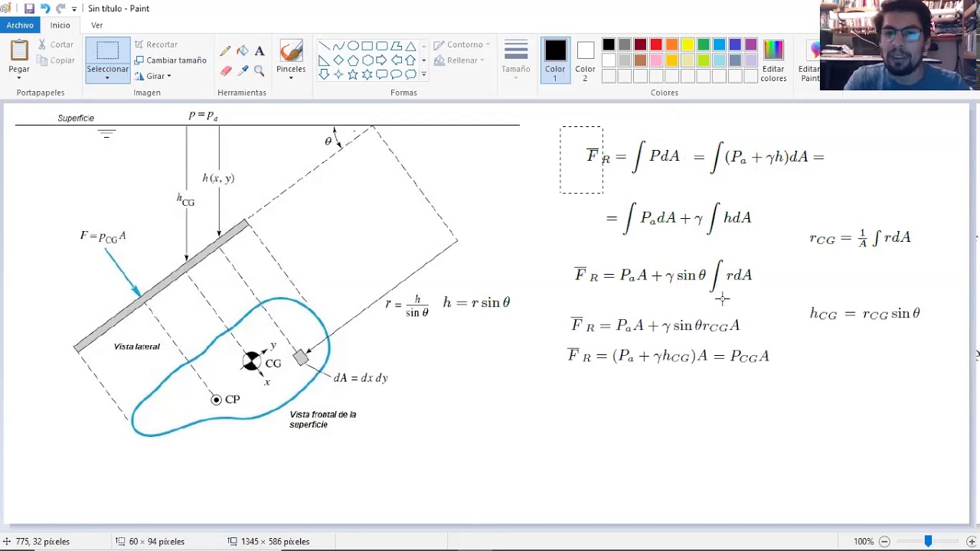Image resolution: width=980 pixels, height=551 pixels.
Task: Redo the last undone action
Action: pos(60,8)
